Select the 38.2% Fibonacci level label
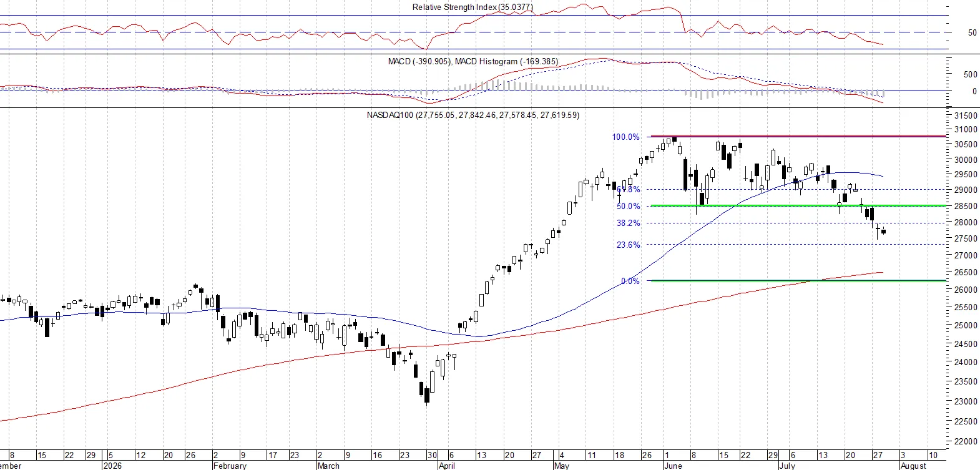980x470 pixels. pyautogui.click(x=629, y=223)
